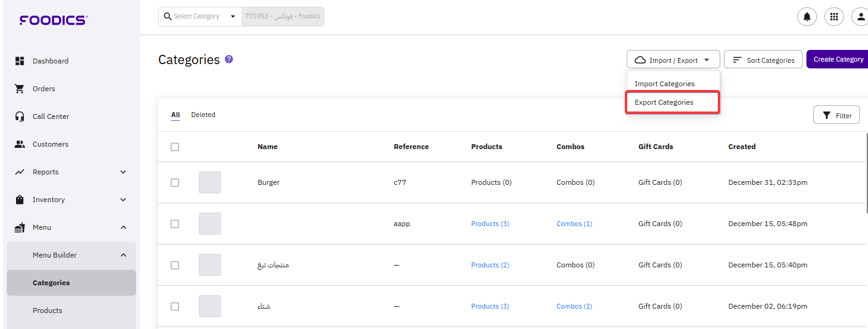This screenshot has width=868, height=329.
Task: Click the purple help icon beside Categories
Action: tap(229, 59)
